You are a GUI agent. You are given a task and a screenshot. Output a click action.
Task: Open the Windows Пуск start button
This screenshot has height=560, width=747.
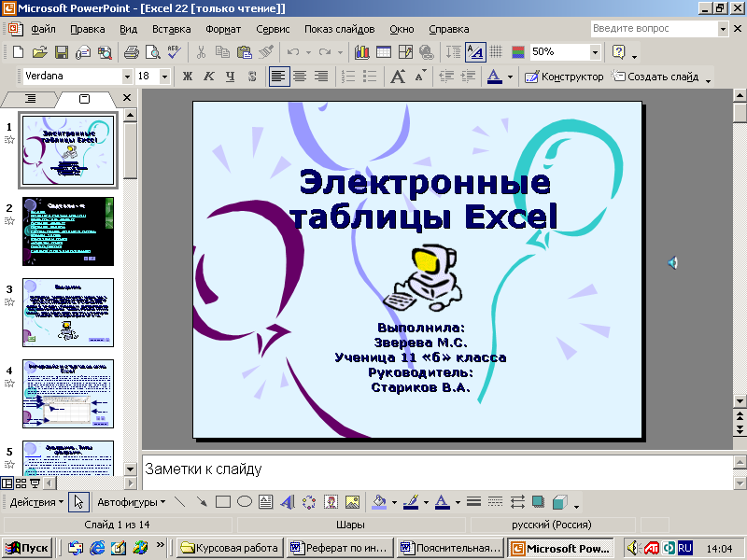coord(27,548)
